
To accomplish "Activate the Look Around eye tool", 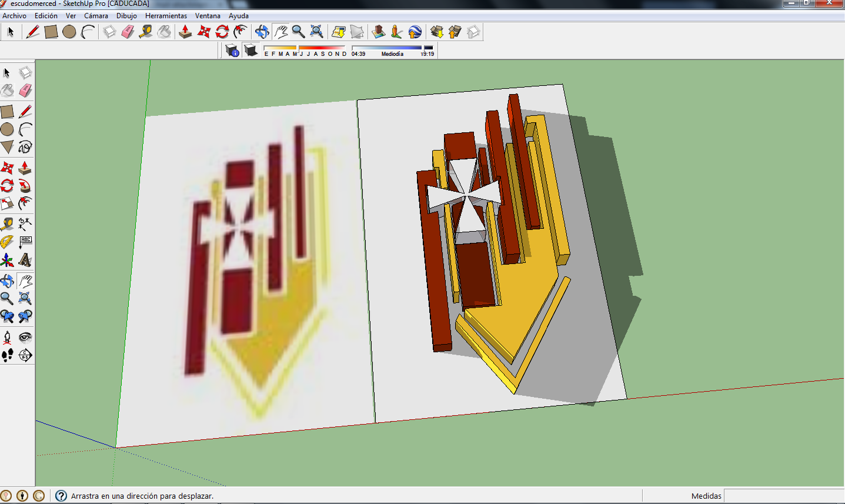I will pos(25,338).
